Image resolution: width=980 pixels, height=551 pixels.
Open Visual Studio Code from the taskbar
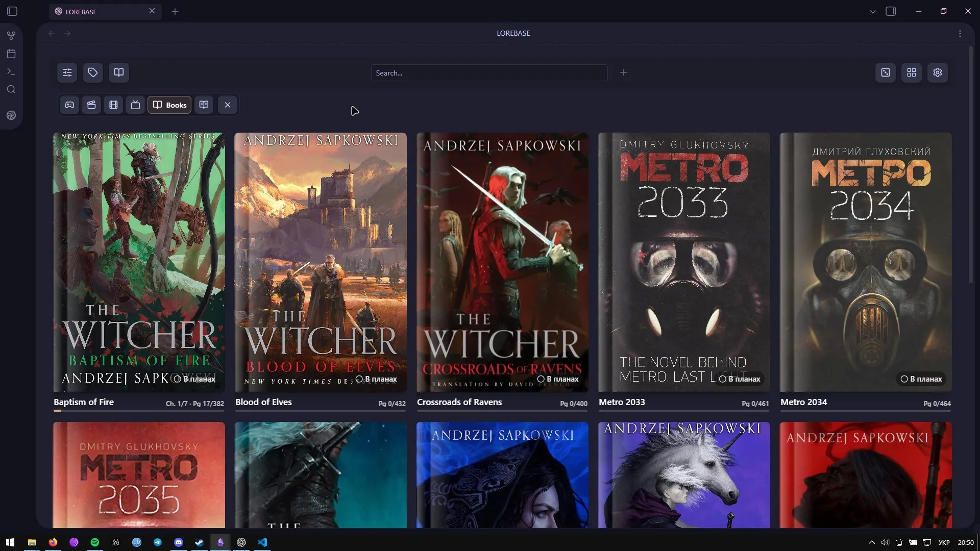[x=262, y=542]
